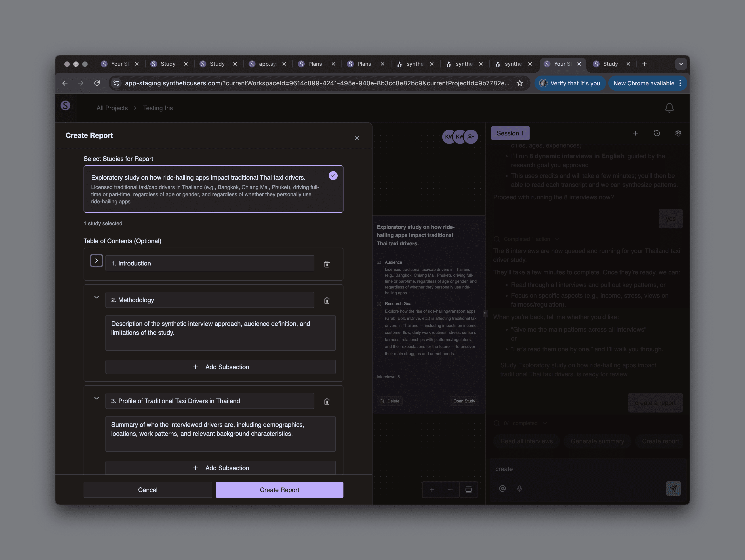Screen dimensions: 745x560
Task: Click the microphone icon in chat box
Action: pyautogui.click(x=519, y=488)
